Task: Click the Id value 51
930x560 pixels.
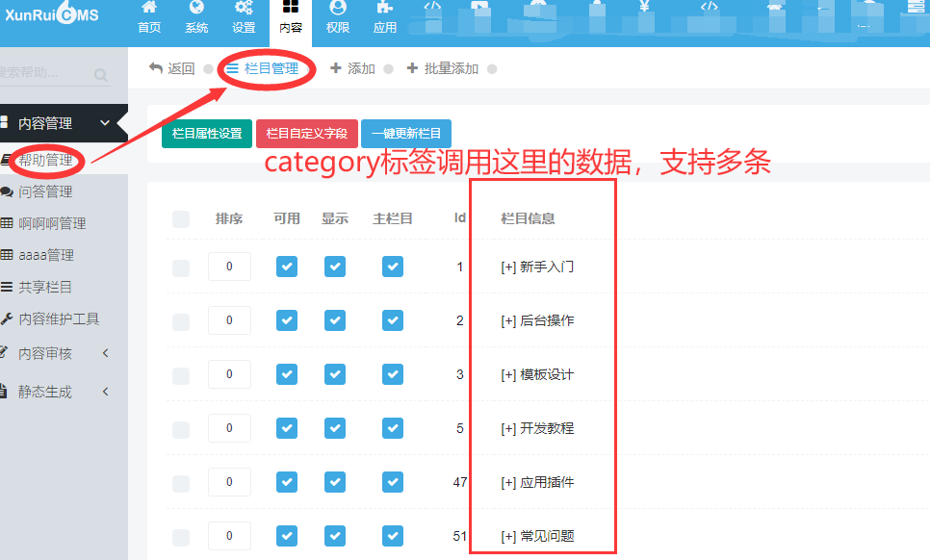Action: pos(459,536)
